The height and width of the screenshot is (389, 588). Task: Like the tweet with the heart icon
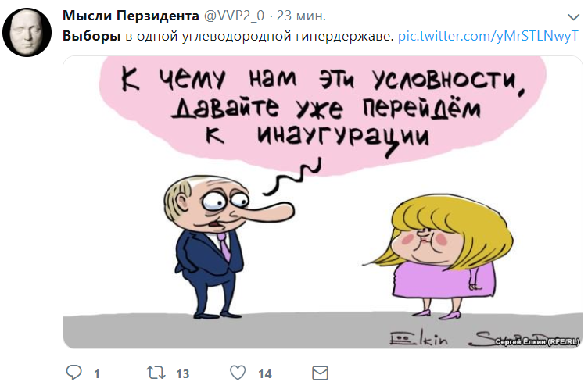pyautogui.click(x=238, y=373)
